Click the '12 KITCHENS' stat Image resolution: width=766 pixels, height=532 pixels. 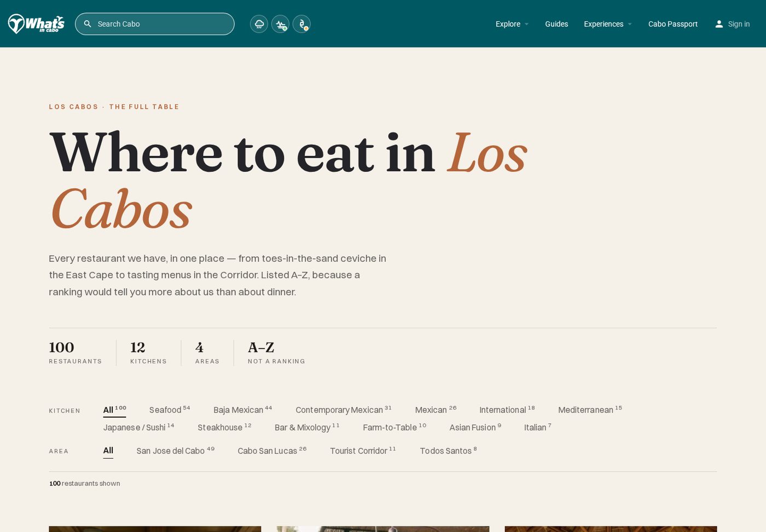coord(148,352)
